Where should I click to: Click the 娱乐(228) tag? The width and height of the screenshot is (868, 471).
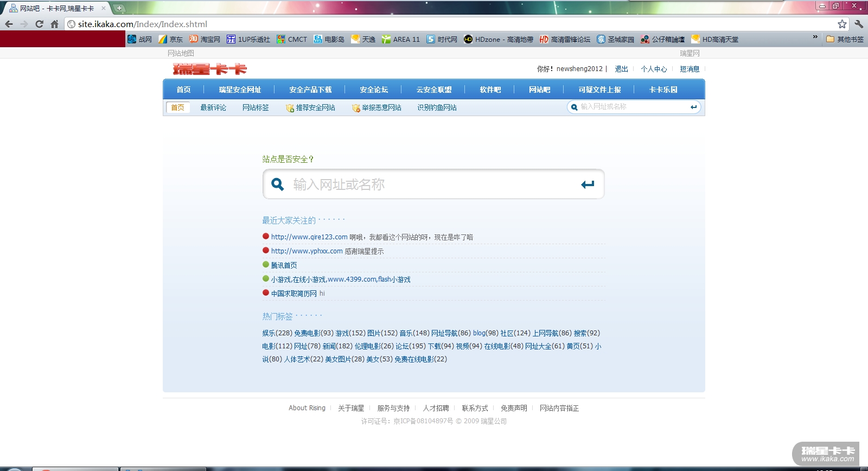click(x=277, y=333)
